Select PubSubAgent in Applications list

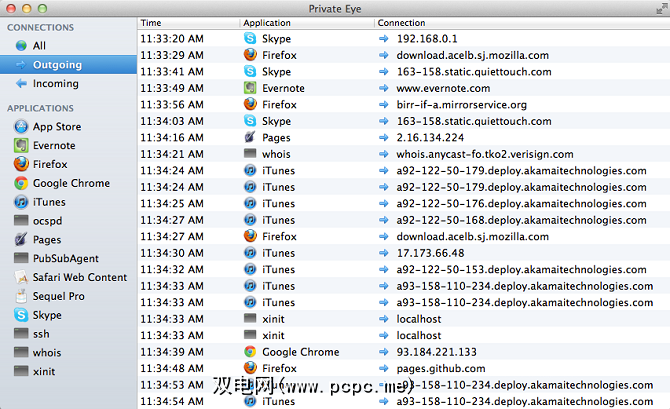point(68,258)
